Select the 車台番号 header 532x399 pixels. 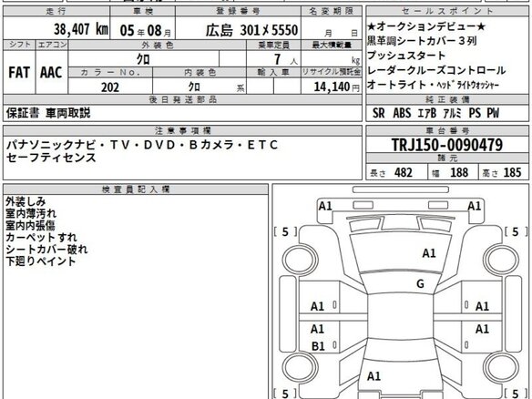(447, 130)
